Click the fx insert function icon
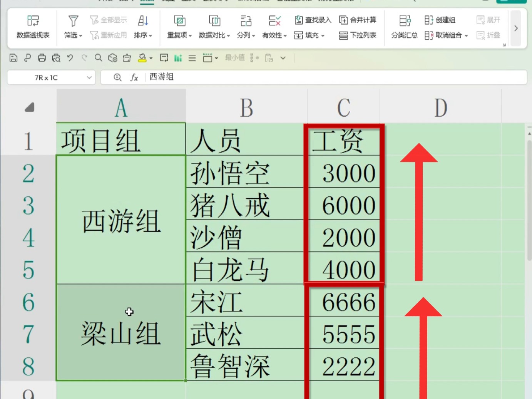The width and height of the screenshot is (532, 399). [x=134, y=77]
